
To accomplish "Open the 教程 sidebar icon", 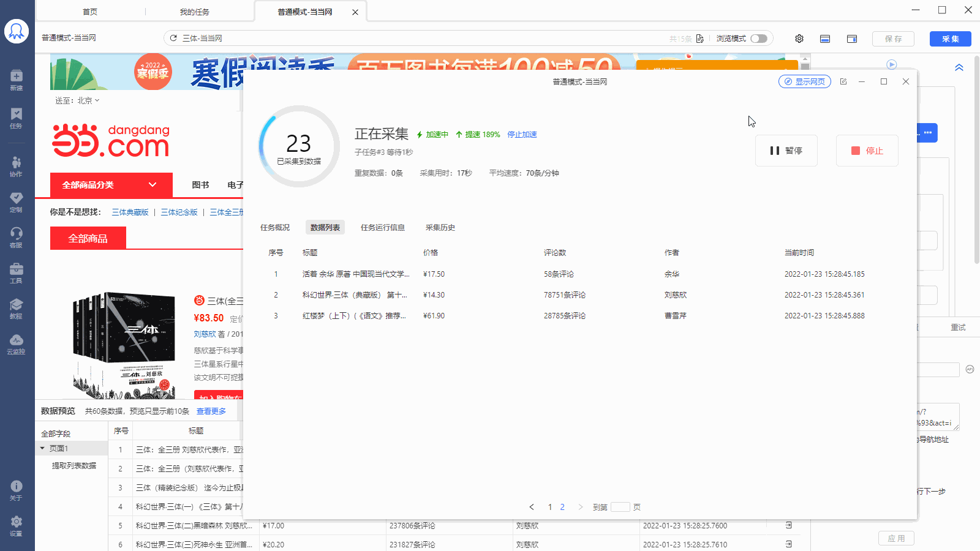I will (17, 309).
